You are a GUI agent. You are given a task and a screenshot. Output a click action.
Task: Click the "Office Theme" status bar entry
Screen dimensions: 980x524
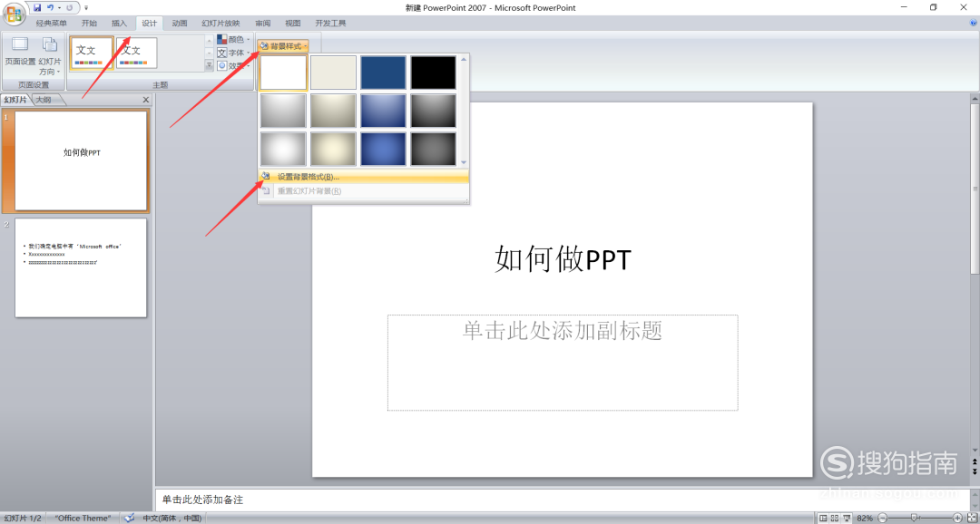83,519
